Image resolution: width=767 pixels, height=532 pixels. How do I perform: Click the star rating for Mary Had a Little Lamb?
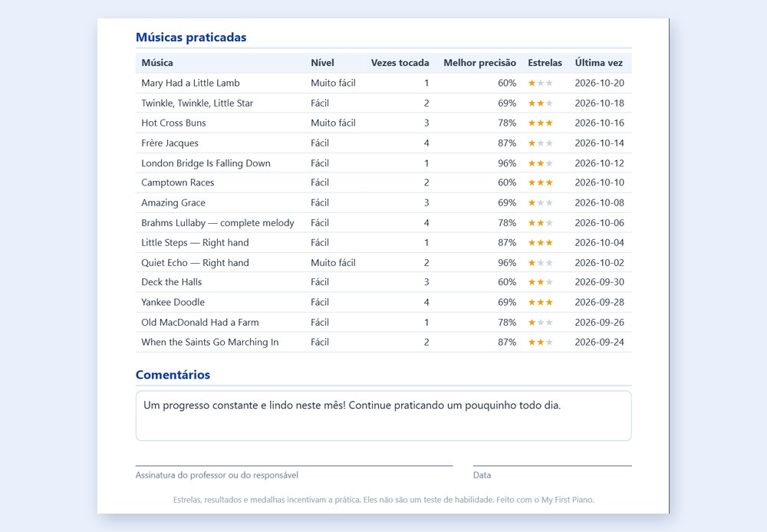pyautogui.click(x=541, y=83)
